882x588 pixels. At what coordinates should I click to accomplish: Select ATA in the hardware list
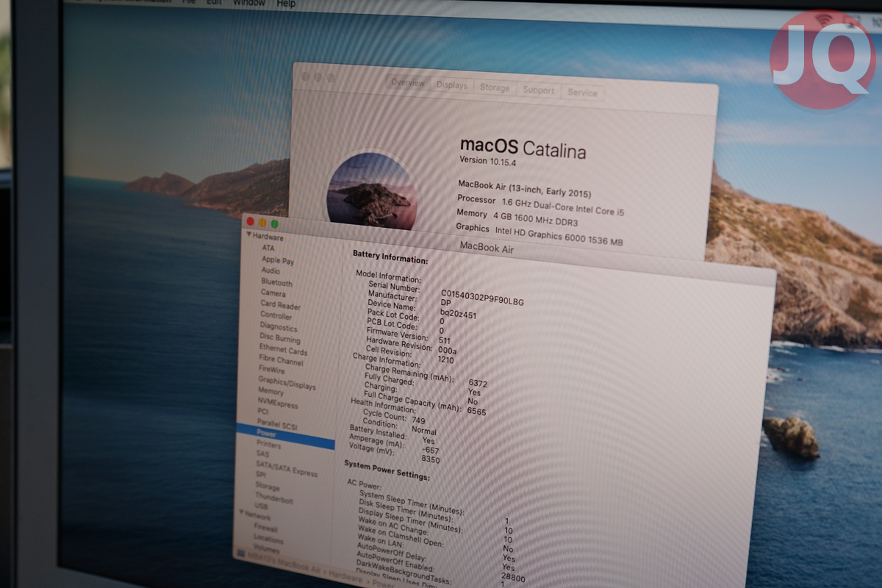coord(268,248)
